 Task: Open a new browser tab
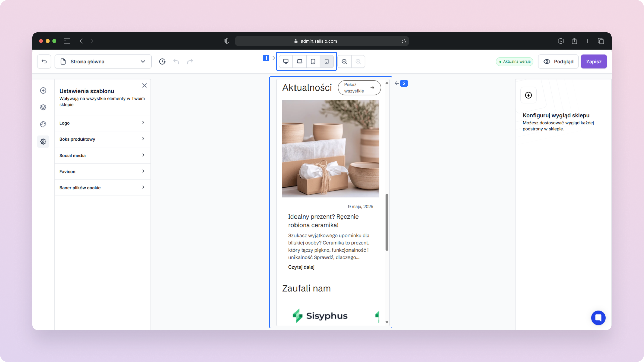(588, 41)
